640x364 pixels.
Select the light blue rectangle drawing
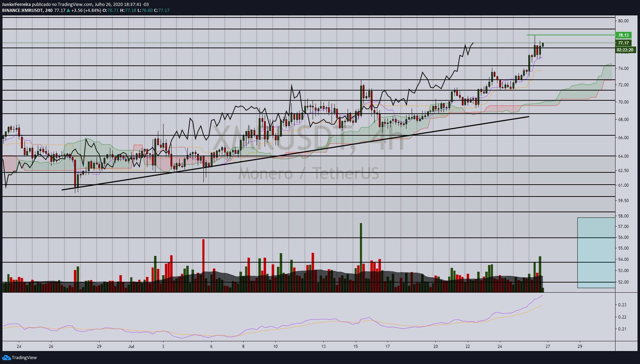coord(596,252)
